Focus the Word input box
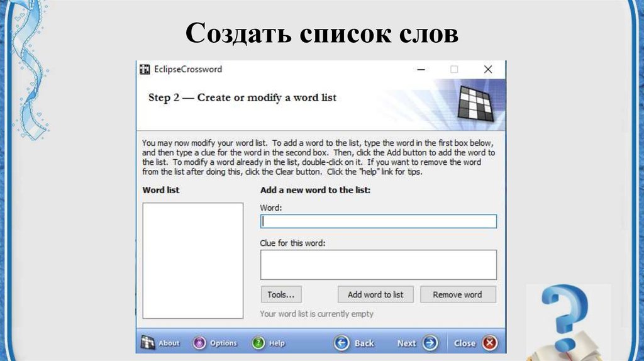This screenshot has height=361, width=644. coord(378,221)
